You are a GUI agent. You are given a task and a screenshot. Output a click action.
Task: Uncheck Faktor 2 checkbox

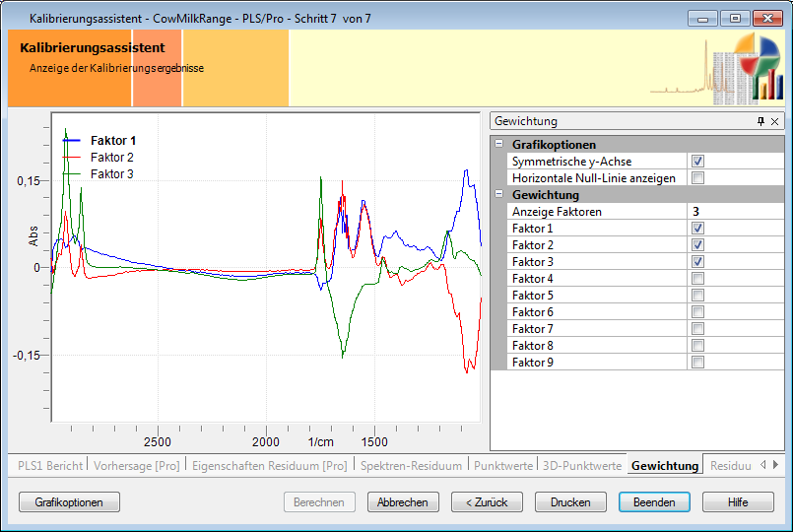(697, 245)
